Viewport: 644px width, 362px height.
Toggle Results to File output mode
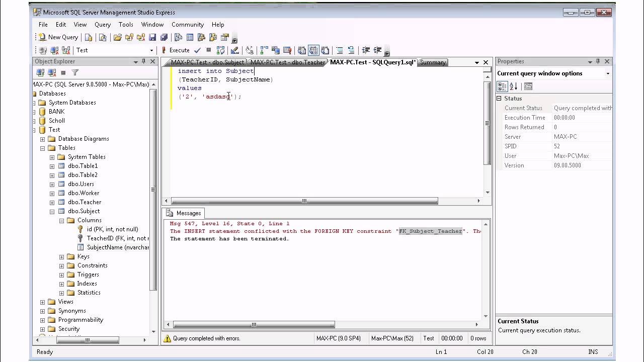[325, 50]
